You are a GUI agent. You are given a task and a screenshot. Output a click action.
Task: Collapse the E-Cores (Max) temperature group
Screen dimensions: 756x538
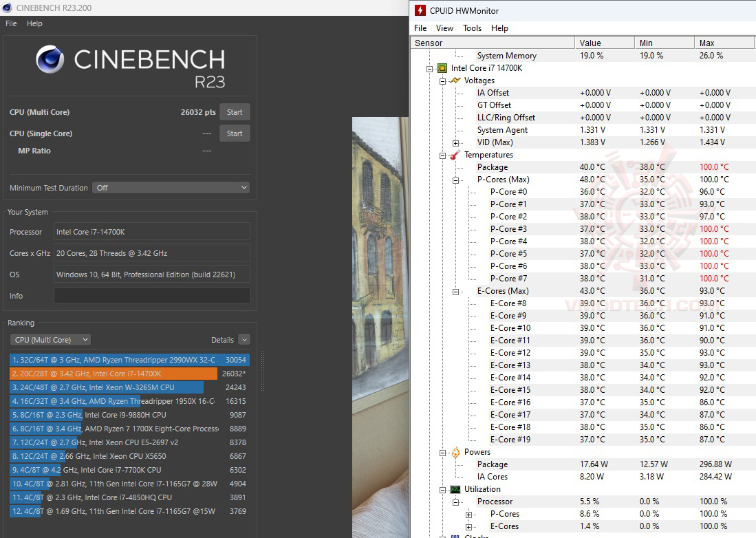pos(455,292)
